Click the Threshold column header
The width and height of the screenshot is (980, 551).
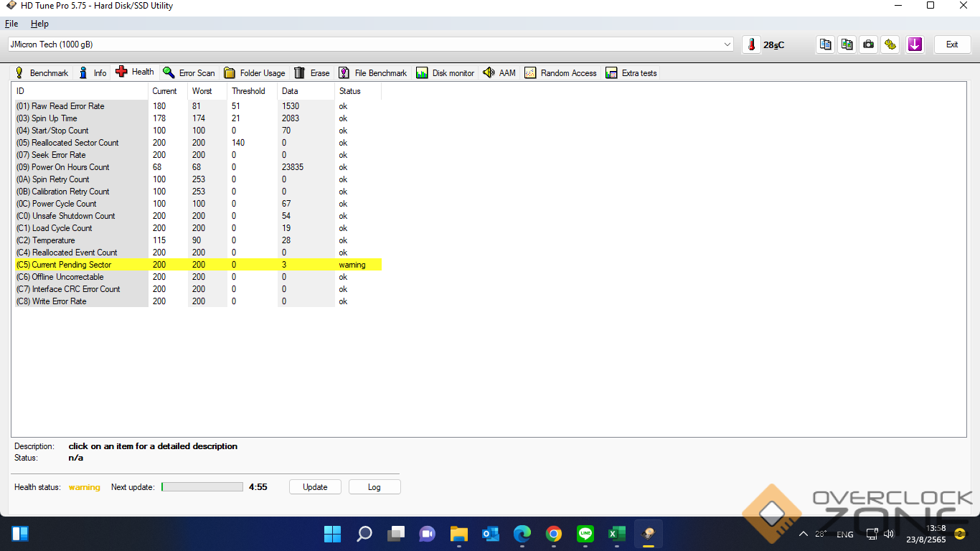point(252,91)
